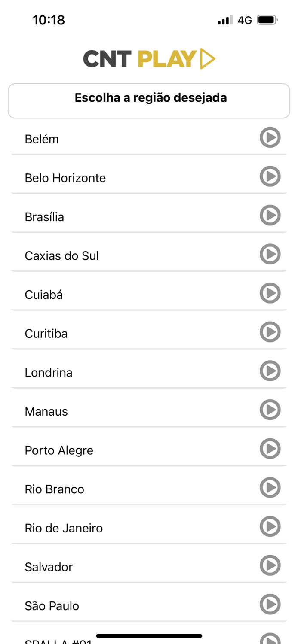Tap the play icon for São Paulo
The width and height of the screenshot is (298, 644).
pos(270,605)
